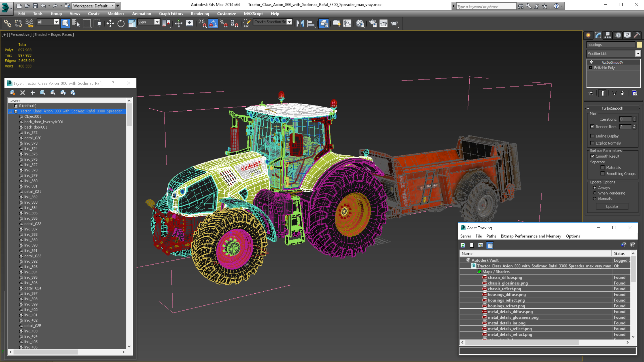Click the Render Production teapot icon
This screenshot has height=362, width=644.
tap(394, 23)
